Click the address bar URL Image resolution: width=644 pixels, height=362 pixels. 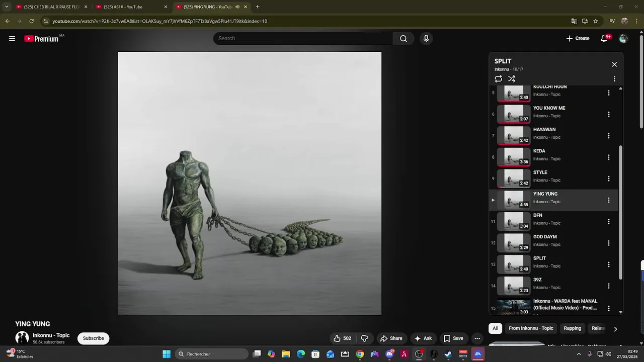[159, 21]
